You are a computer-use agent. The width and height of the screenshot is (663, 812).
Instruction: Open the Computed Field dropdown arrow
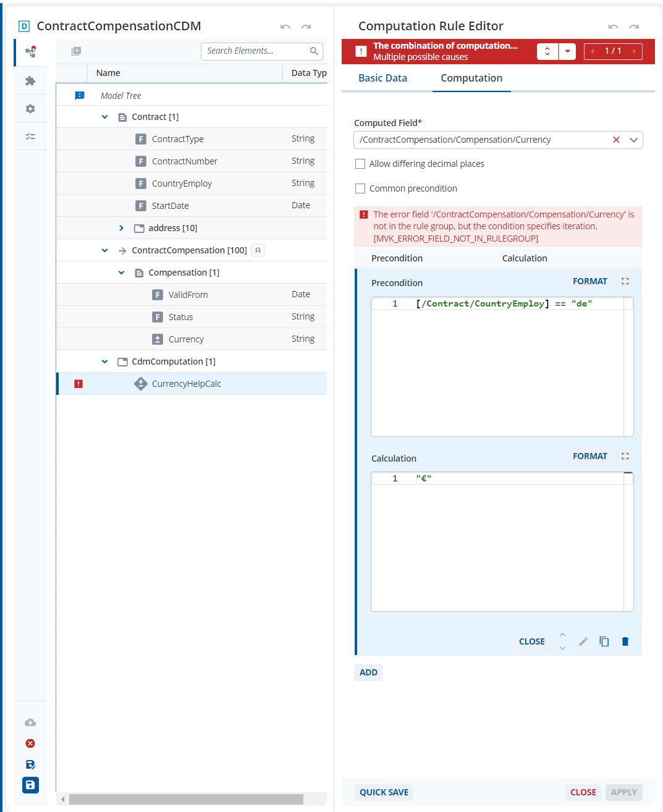pyautogui.click(x=633, y=140)
